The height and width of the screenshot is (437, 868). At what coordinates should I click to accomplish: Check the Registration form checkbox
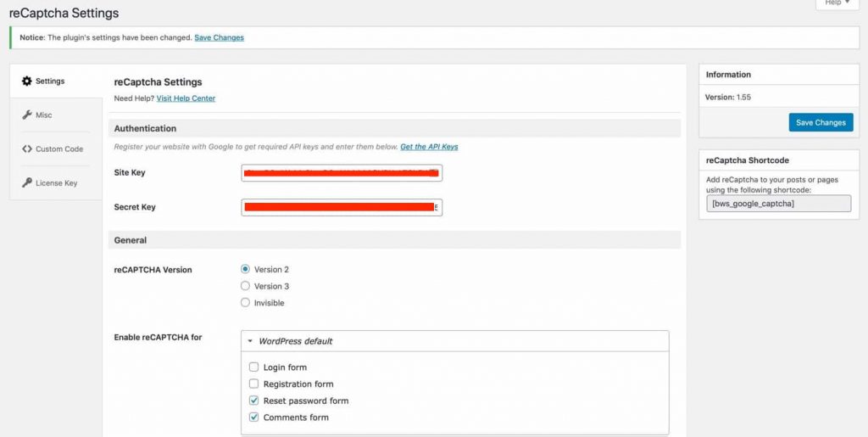click(x=253, y=384)
